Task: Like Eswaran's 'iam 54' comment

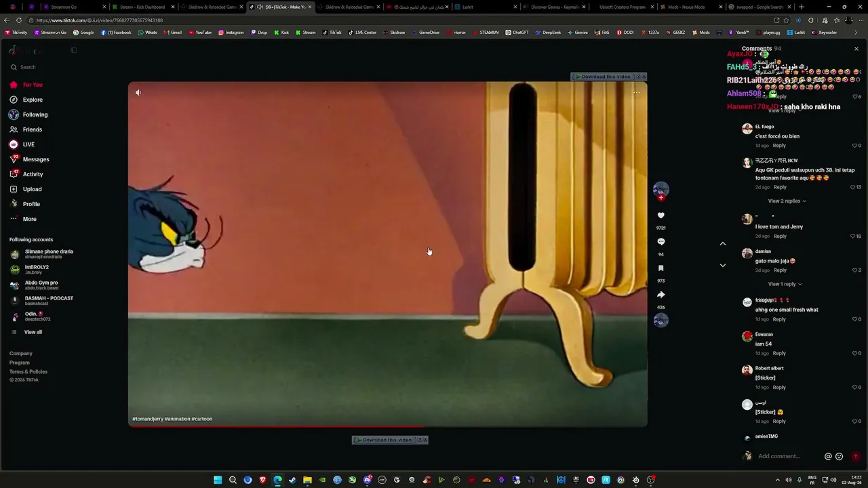Action: pyautogui.click(x=854, y=353)
